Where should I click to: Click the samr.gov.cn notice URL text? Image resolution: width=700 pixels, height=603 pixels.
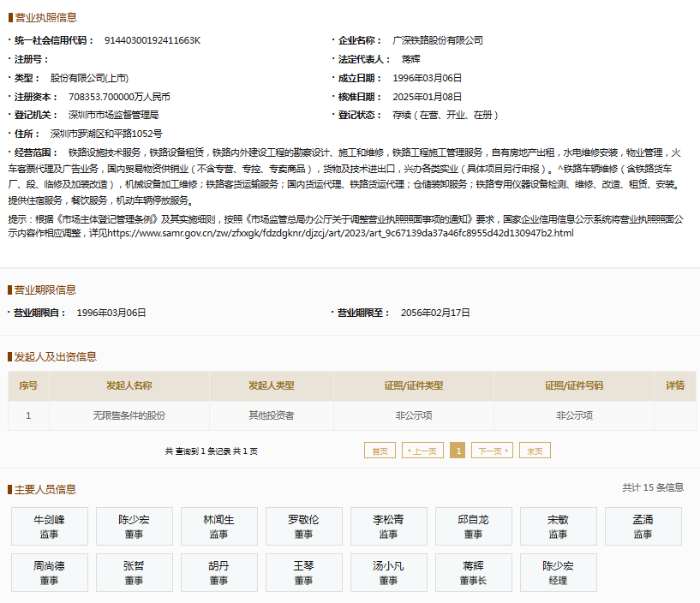tap(341, 233)
